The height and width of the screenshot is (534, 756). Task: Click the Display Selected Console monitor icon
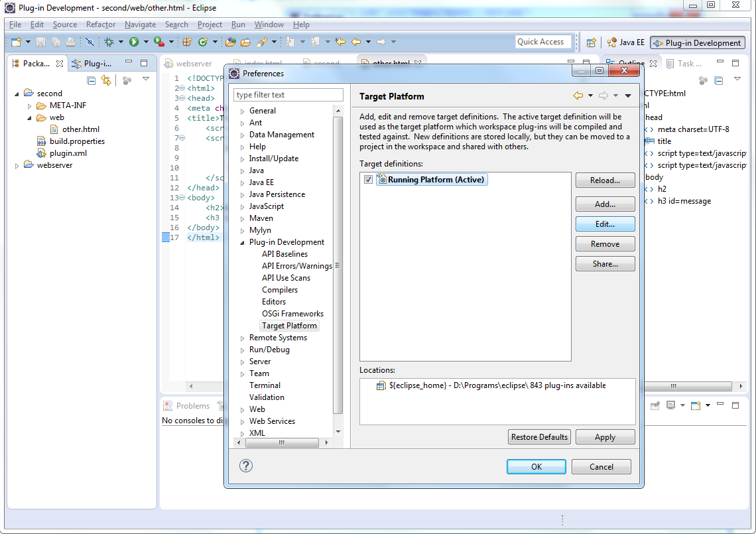[x=670, y=405]
